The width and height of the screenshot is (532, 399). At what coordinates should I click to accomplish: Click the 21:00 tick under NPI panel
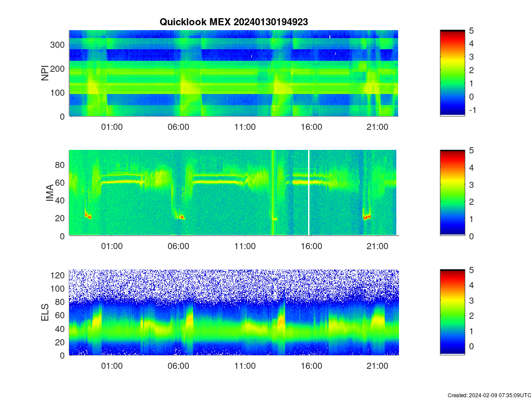click(378, 127)
